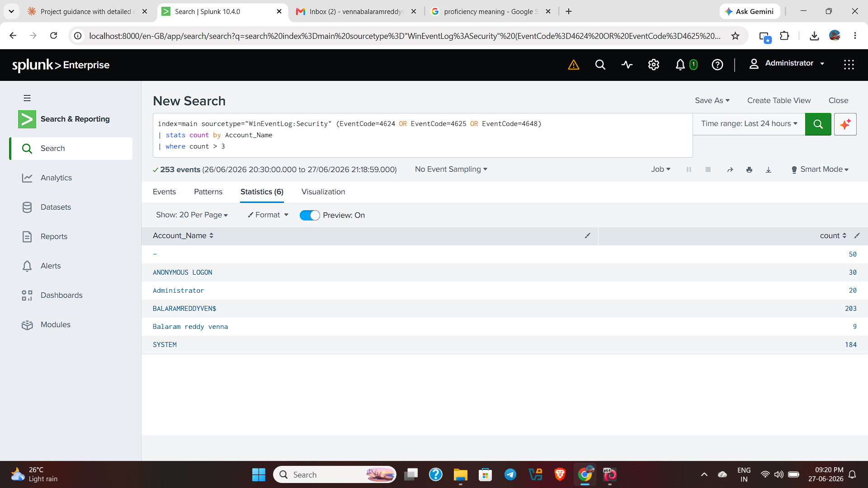Image resolution: width=868 pixels, height=488 pixels.
Task: Open Smart Mode dropdown
Action: tap(820, 169)
